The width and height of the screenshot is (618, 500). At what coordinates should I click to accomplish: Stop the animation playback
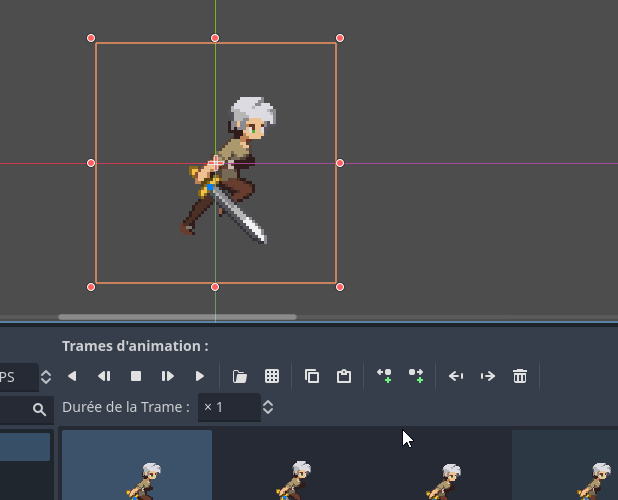[x=136, y=376]
